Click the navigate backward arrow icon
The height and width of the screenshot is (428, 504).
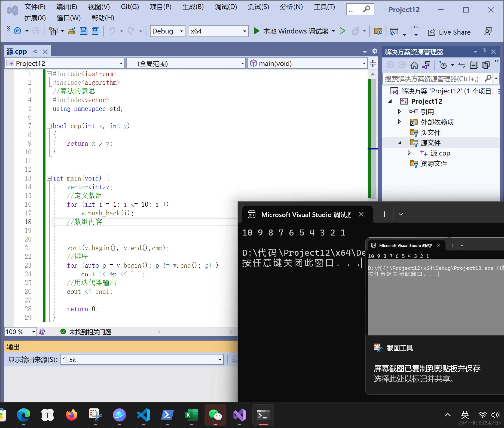[17, 31]
